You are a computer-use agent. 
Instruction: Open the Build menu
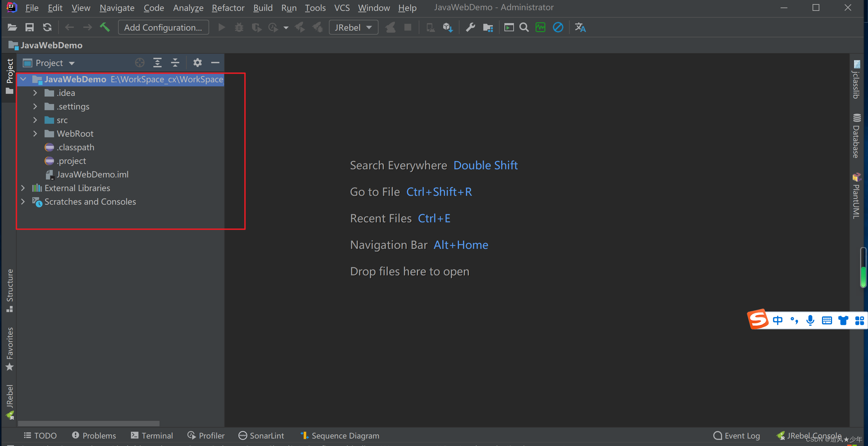point(263,7)
